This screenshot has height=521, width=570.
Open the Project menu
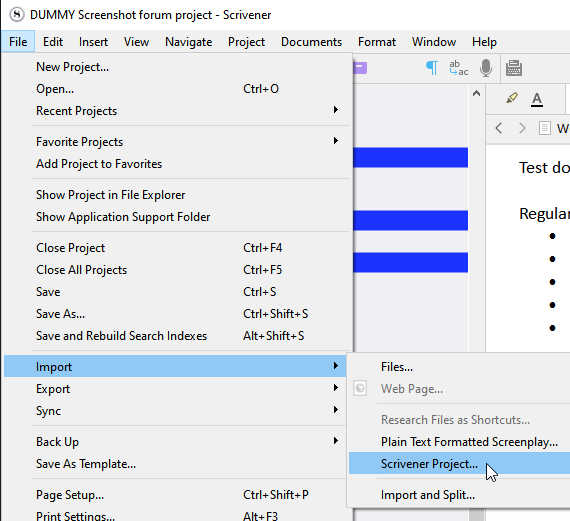click(246, 42)
